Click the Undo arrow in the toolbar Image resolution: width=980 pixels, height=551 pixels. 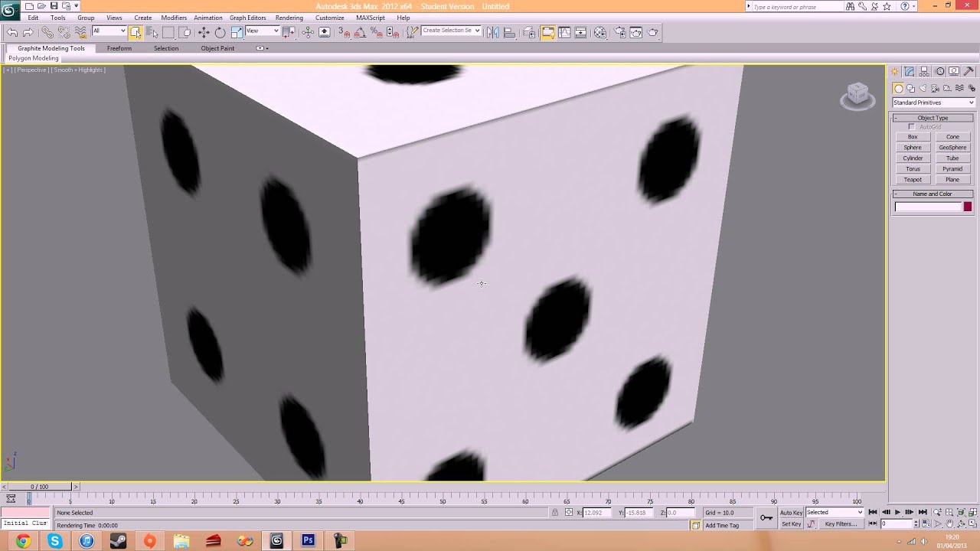tap(12, 32)
